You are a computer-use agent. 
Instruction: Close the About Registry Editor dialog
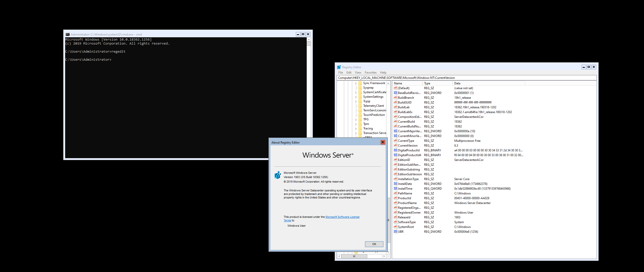(383, 142)
